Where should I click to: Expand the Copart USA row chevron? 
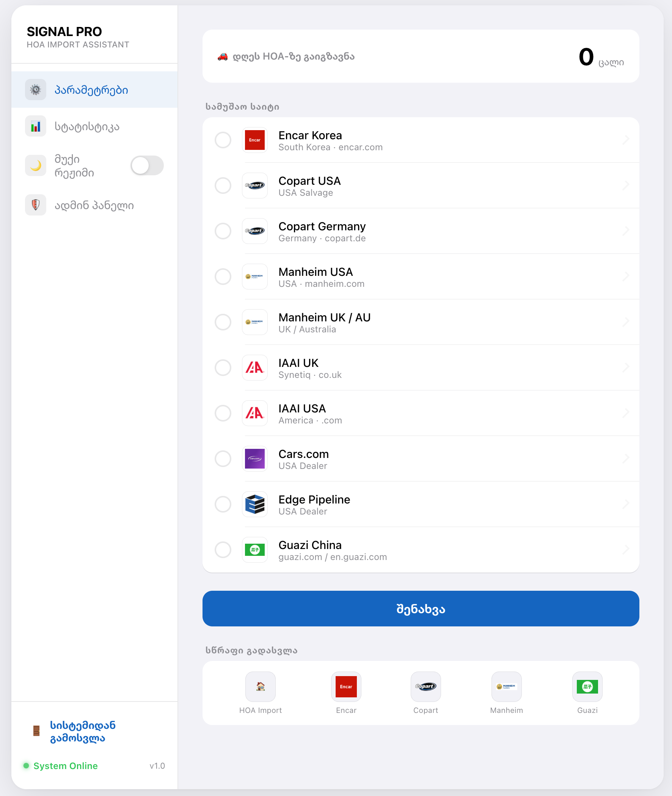(x=626, y=185)
